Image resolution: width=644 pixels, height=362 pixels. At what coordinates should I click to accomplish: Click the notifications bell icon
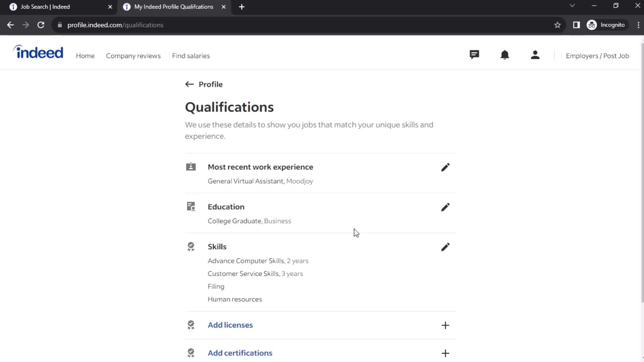(505, 55)
